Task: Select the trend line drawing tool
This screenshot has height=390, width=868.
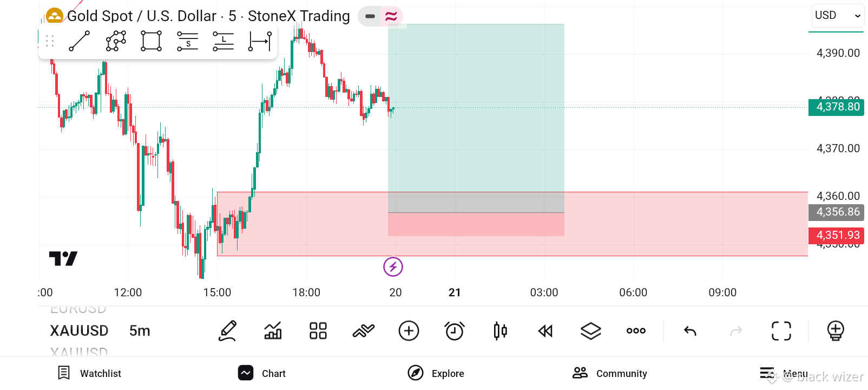Action: [80, 41]
